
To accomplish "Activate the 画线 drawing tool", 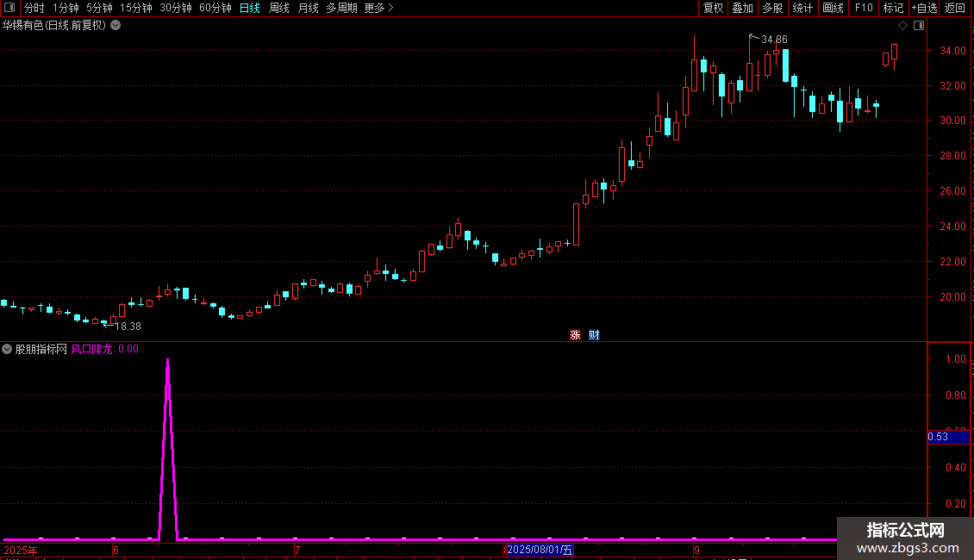I will click(833, 8).
